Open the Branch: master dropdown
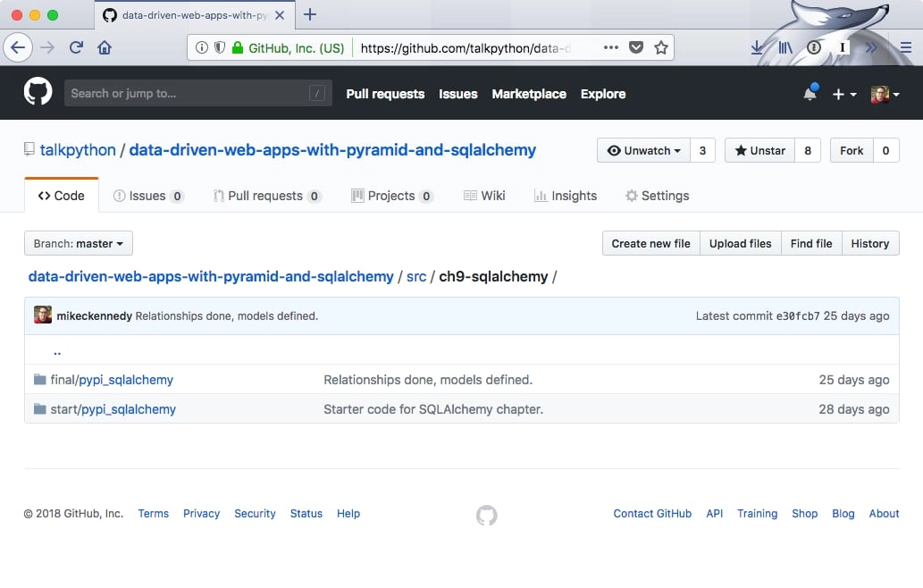The image size is (923, 588). (x=79, y=243)
